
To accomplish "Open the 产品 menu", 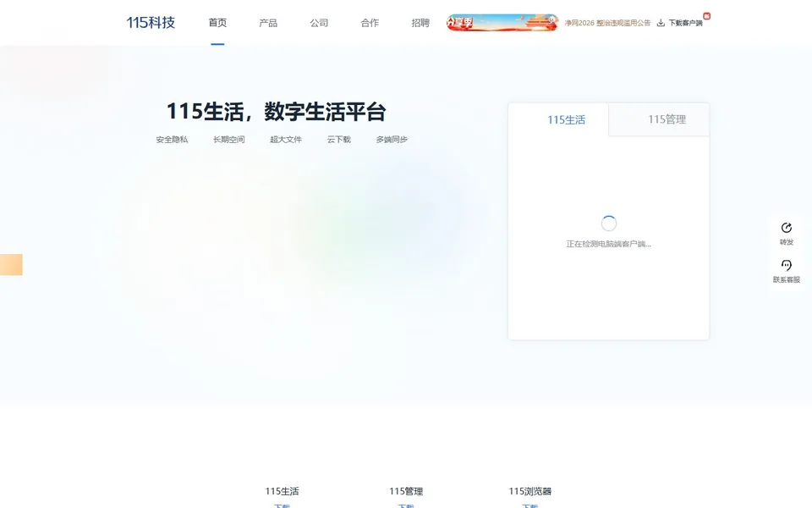I will point(268,23).
